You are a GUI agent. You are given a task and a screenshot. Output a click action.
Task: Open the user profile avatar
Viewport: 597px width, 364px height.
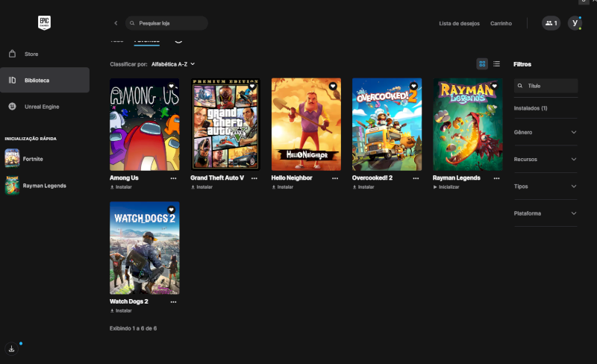click(575, 23)
